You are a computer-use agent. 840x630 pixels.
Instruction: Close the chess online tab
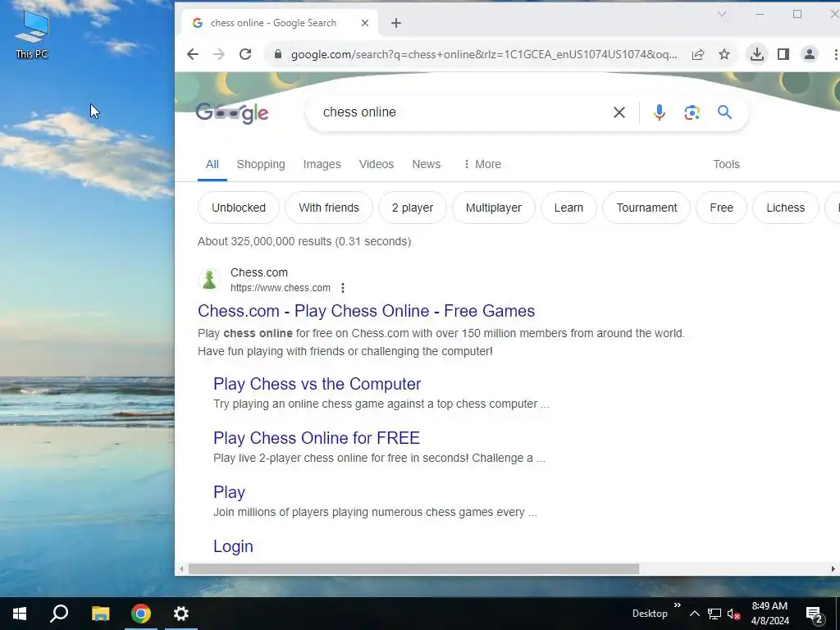tap(365, 23)
